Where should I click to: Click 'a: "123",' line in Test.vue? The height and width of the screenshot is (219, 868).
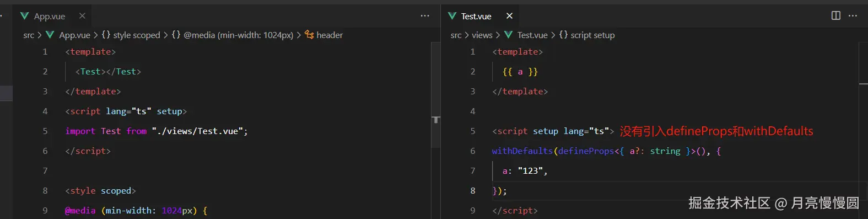pos(525,171)
